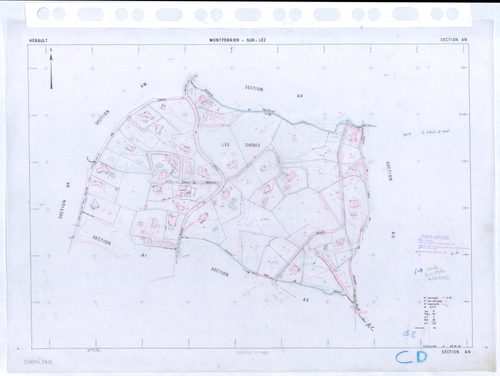Viewport: 500px width, 376px height.
Task: Click the AM section label near the top
Action: click(144, 85)
